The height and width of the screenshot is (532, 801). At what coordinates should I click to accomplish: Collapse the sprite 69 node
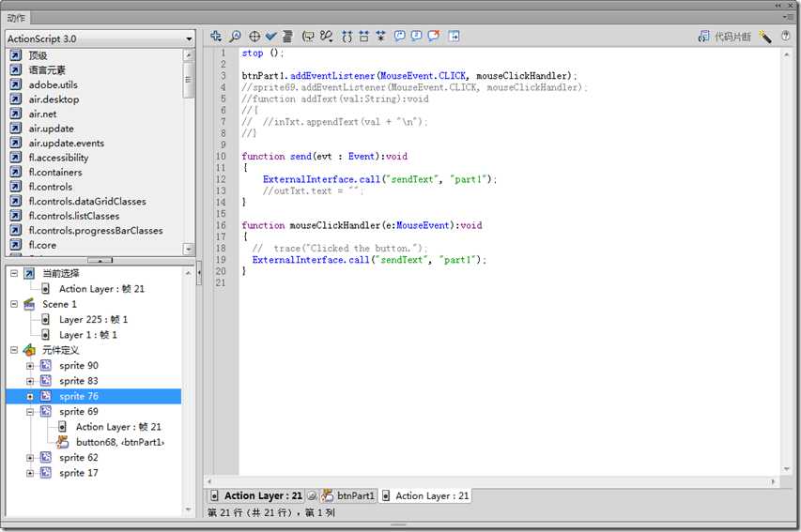30,412
